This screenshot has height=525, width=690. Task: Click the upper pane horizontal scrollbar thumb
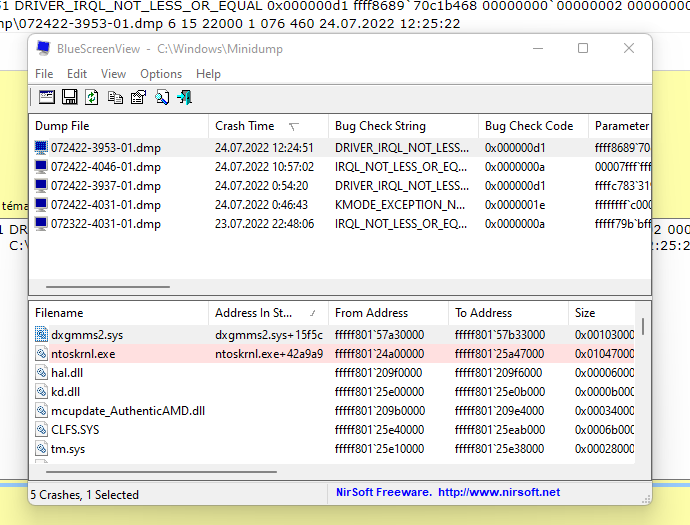(x=108, y=286)
